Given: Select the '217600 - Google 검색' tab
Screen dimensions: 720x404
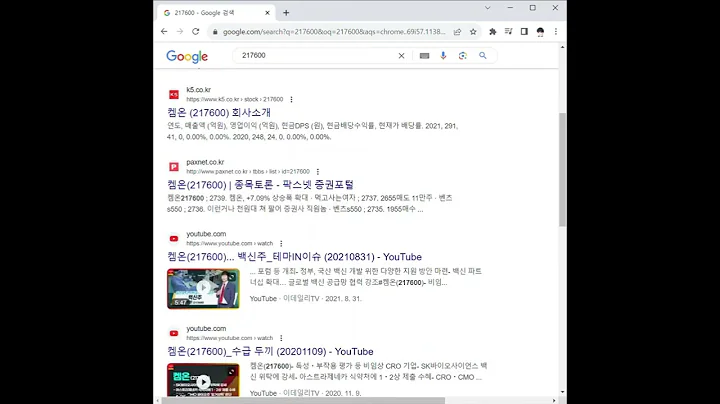Looking at the screenshot, I should (x=216, y=13).
